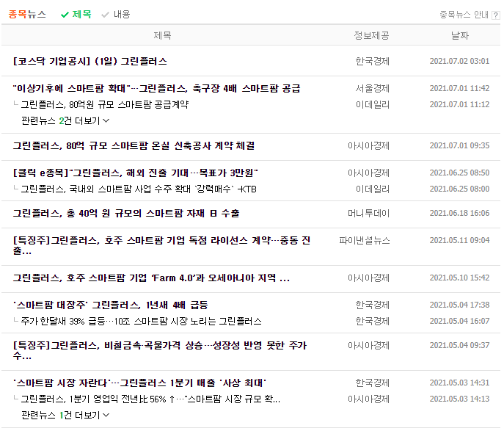This screenshot has width=504, height=431.
Task: Open article 호주 스마트팜 기업 'Farm 4.0'과 오세아니아 지역
Action: click(151, 278)
